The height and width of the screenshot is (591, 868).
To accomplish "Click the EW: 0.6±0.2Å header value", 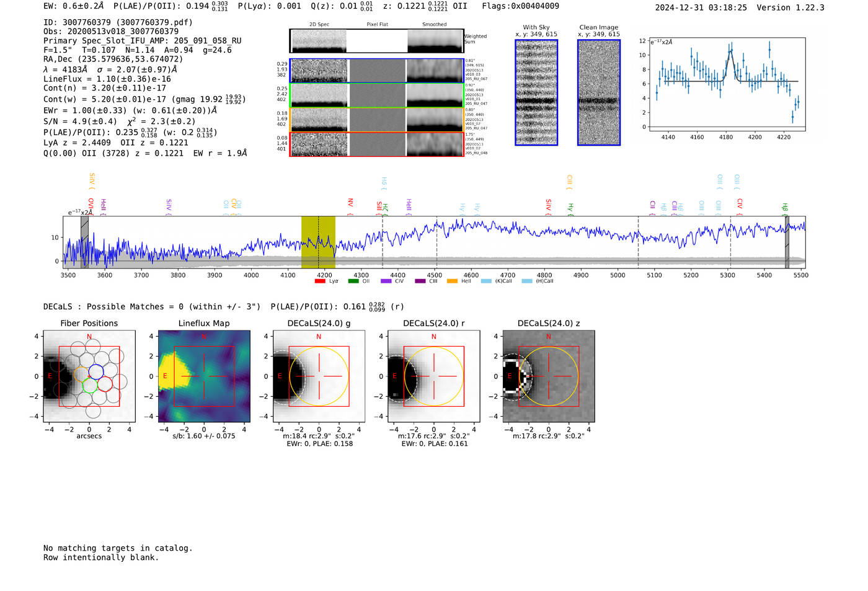I will 74,6.
